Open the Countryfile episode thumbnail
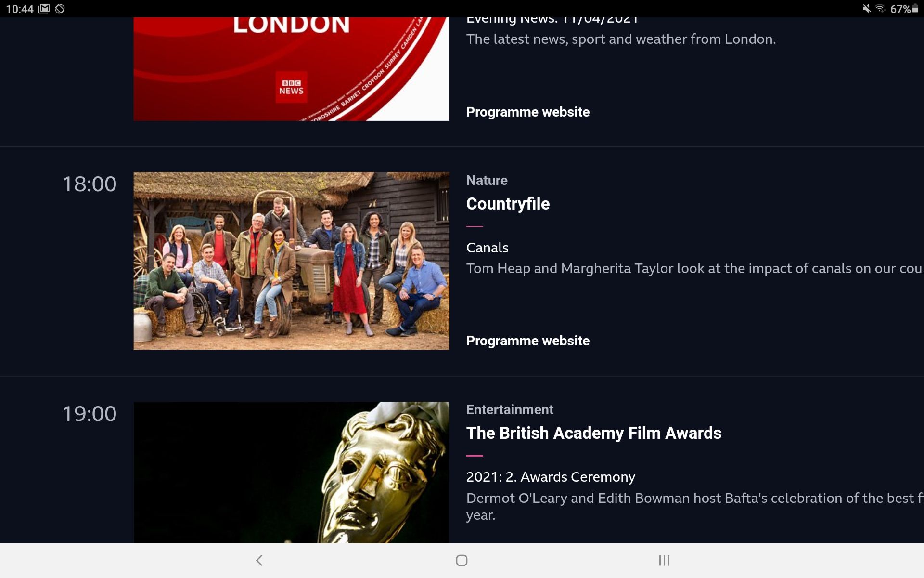The image size is (924, 578). (x=291, y=261)
